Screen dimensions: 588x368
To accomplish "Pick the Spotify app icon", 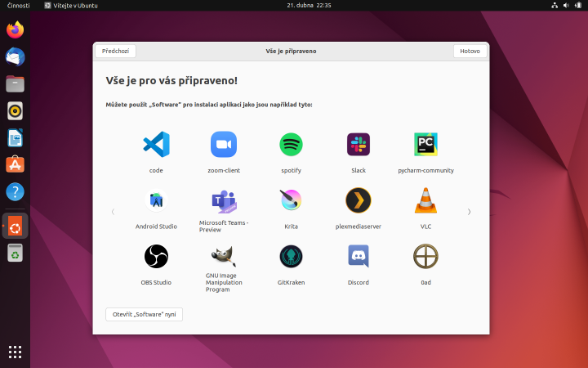I will [x=291, y=144].
